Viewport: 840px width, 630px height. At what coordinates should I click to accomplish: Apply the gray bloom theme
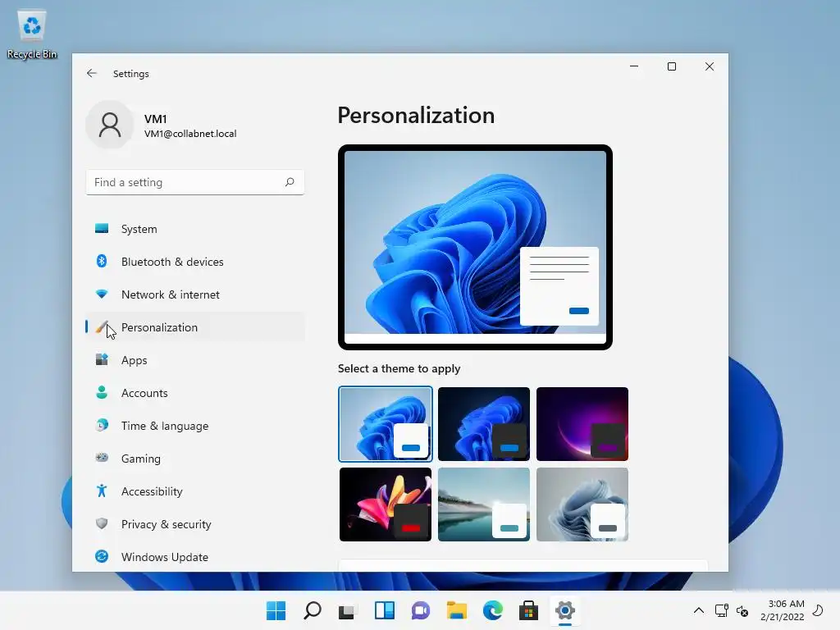582,504
